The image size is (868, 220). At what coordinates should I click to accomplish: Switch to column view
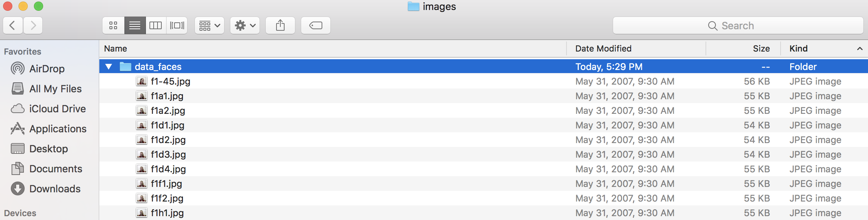coord(156,25)
